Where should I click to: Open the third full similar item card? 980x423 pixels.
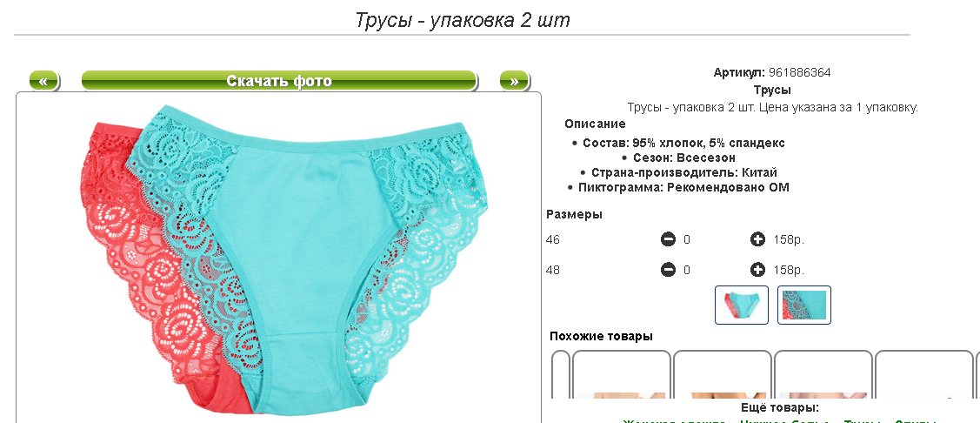823,374
